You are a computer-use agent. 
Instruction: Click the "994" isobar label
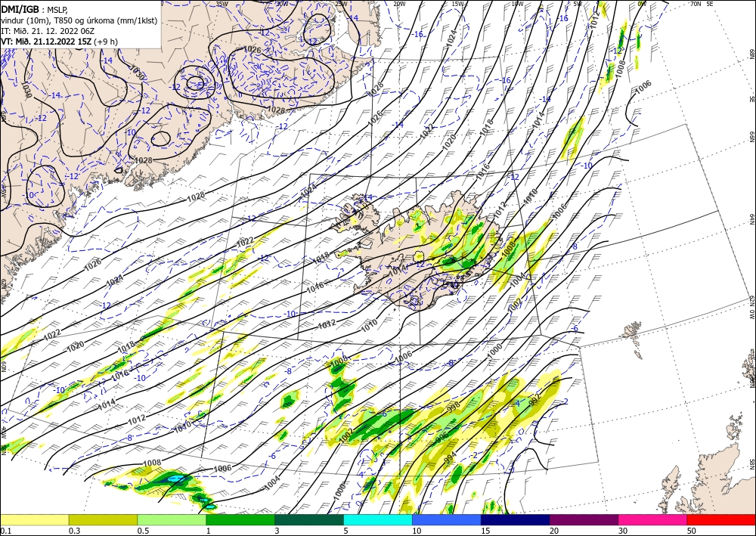click(450, 457)
